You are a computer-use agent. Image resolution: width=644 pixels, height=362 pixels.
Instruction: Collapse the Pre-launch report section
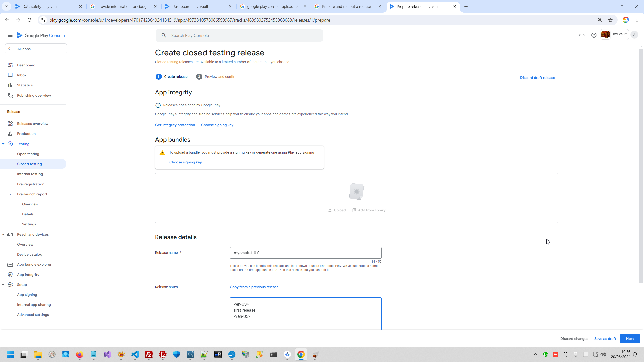pyautogui.click(x=10, y=194)
